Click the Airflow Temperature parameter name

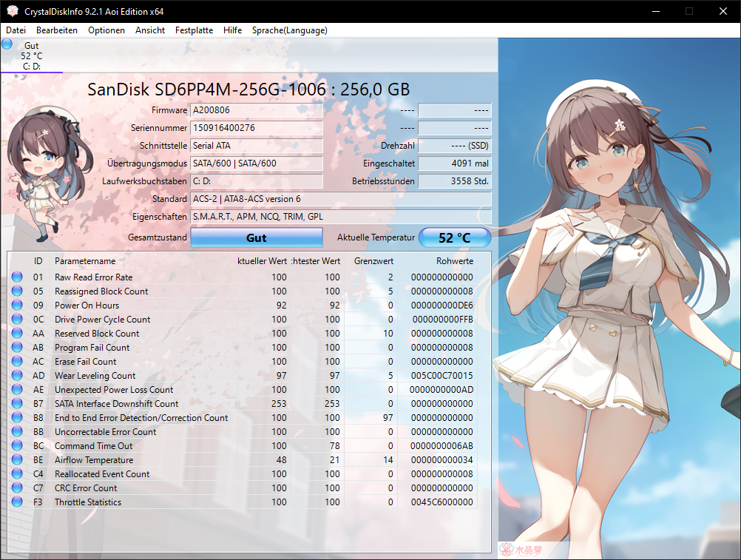point(94,460)
